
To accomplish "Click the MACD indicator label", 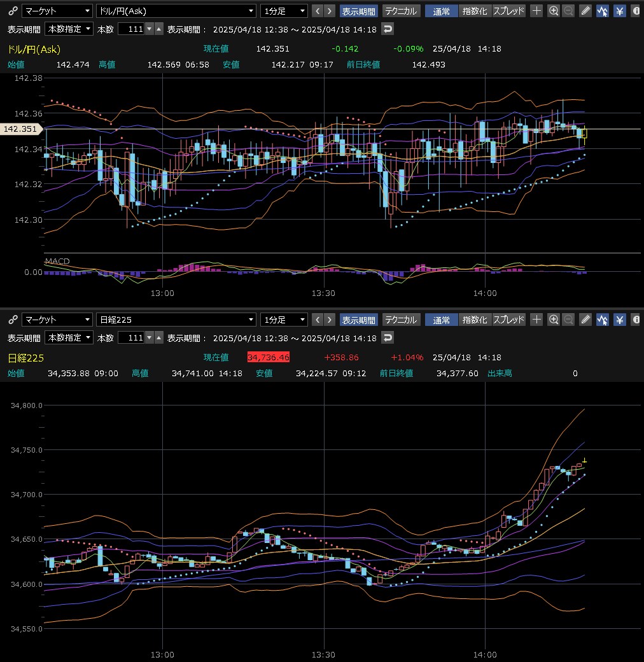I will pyautogui.click(x=57, y=261).
